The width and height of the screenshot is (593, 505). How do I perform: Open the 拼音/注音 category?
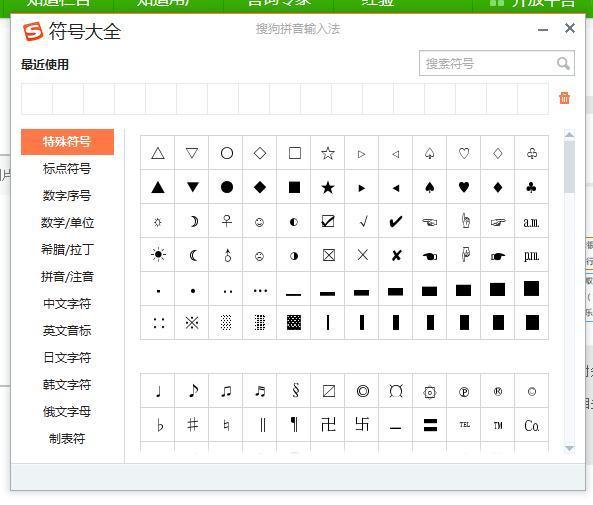pyautogui.click(x=67, y=277)
